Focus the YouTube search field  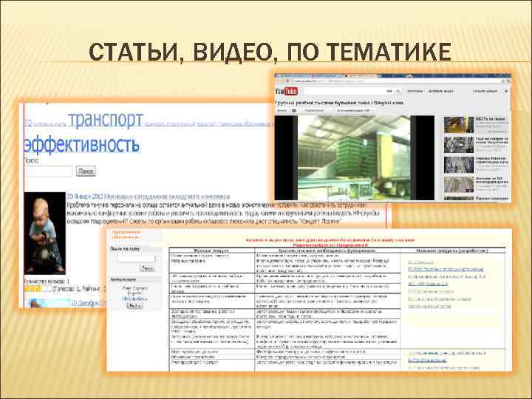348,91
